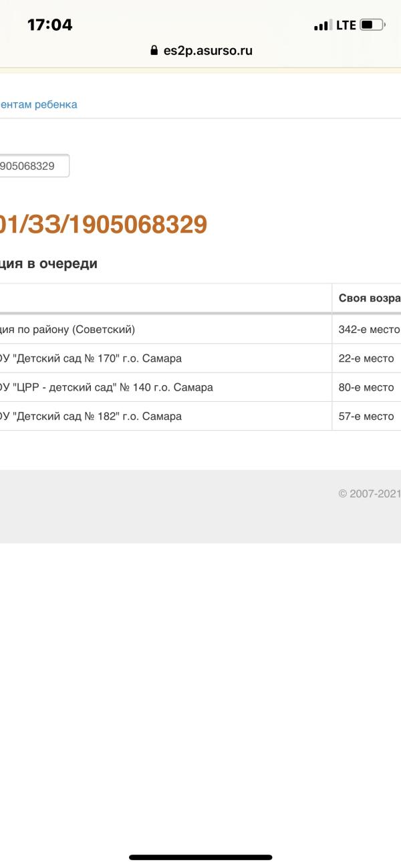Click the 80-е место cell

366,387
